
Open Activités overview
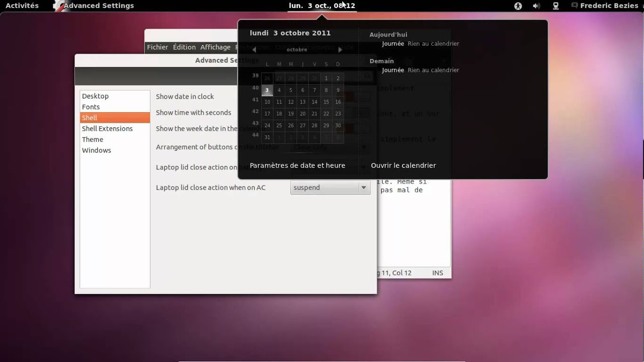tap(22, 6)
